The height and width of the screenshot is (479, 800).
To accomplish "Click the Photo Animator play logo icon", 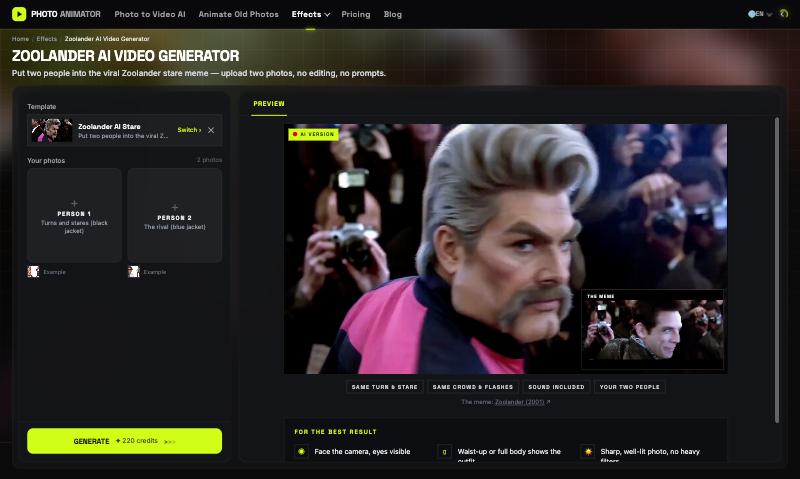I will point(19,14).
